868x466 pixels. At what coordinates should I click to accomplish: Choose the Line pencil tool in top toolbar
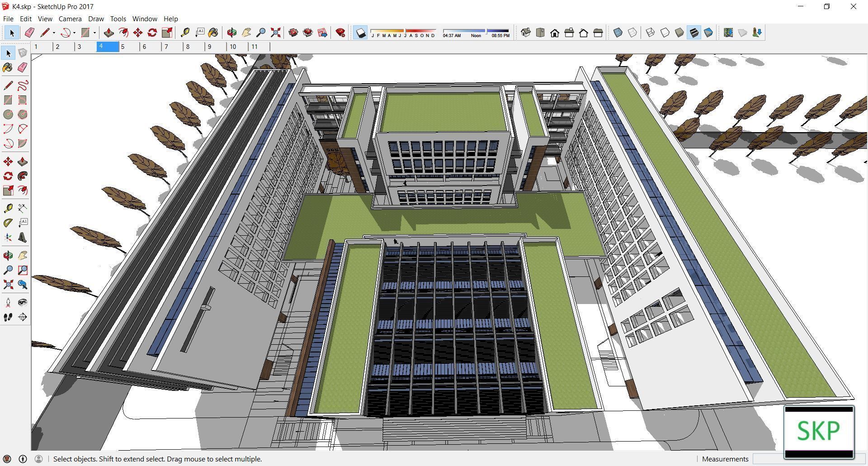click(44, 33)
